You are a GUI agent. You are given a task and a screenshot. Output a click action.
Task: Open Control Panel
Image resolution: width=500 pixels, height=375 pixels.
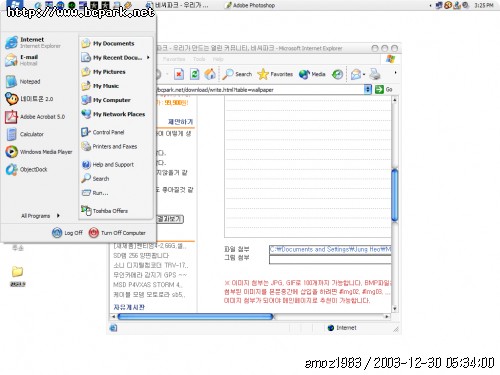[x=103, y=132]
